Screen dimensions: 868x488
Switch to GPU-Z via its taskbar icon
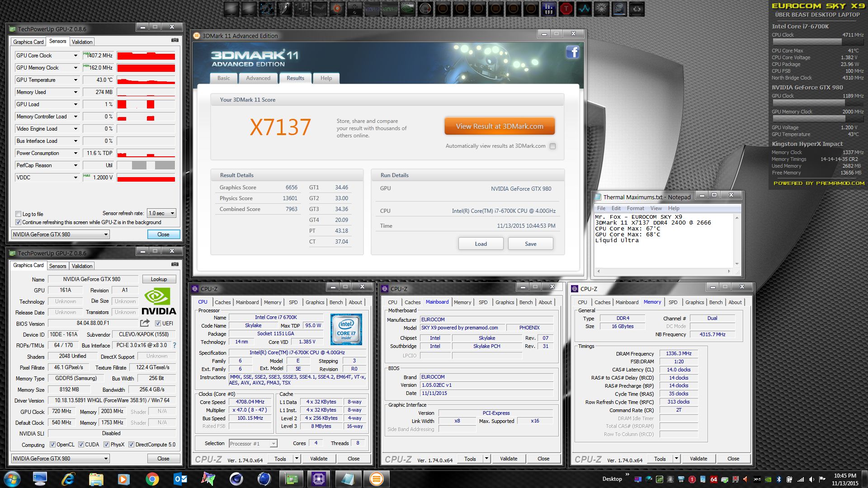pyautogui.click(x=291, y=479)
